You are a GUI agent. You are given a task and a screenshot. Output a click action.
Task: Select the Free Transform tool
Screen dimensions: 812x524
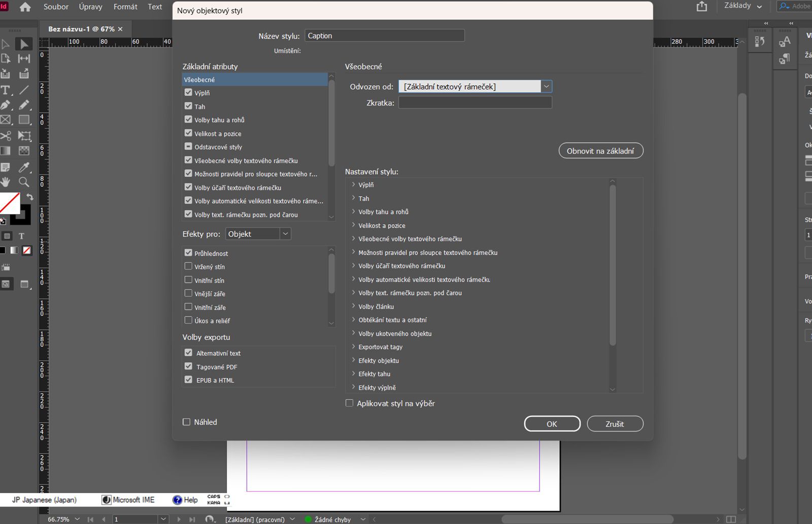point(24,136)
